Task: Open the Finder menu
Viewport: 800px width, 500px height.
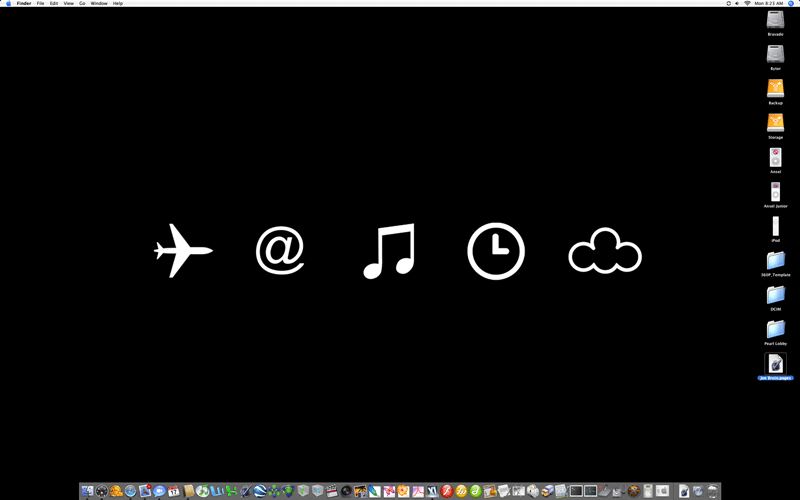Action: [x=24, y=3]
